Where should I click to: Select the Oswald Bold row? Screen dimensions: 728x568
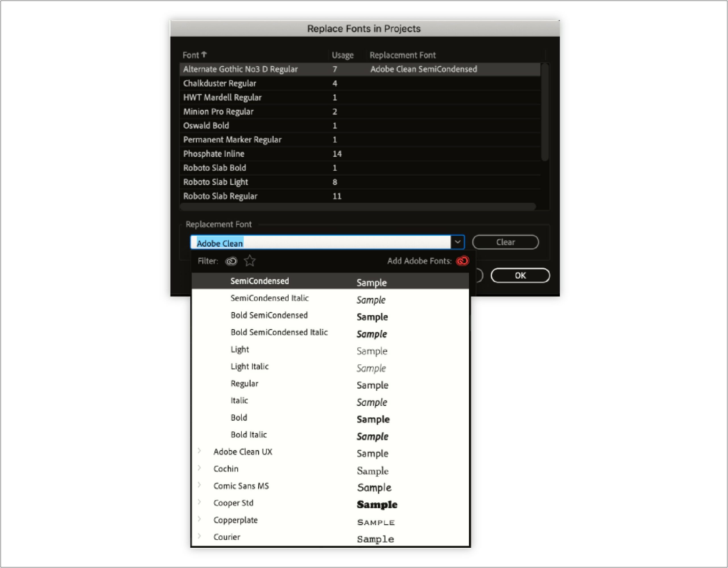pos(360,126)
